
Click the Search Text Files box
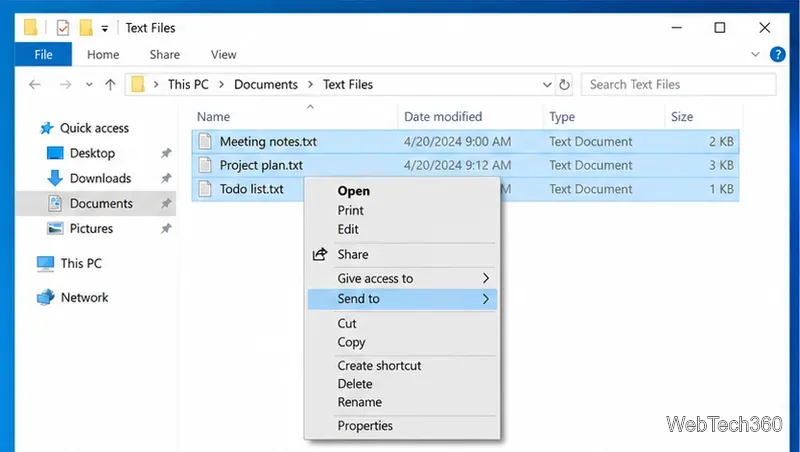tap(679, 84)
